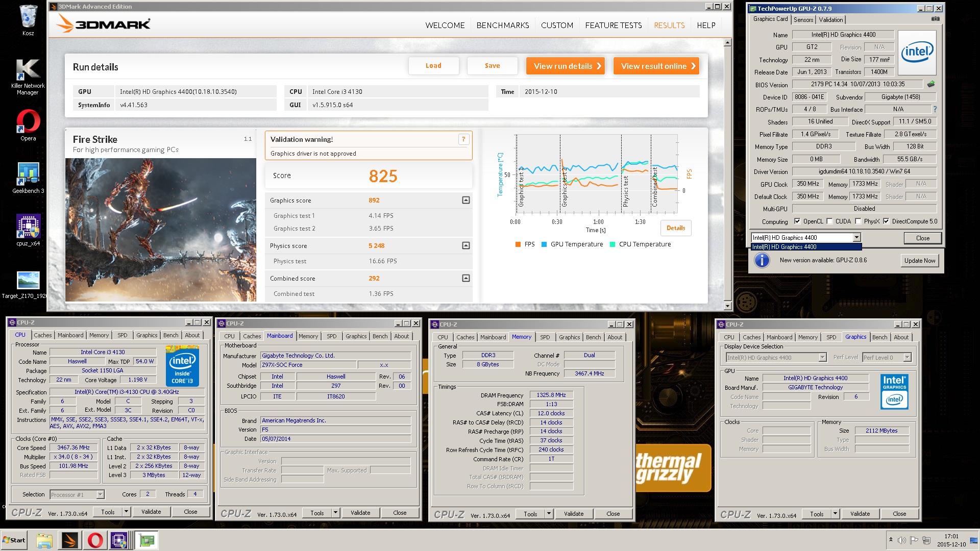Open Windows Explorer from the taskbar
This screenshot has width=980, height=551.
tap(44, 540)
